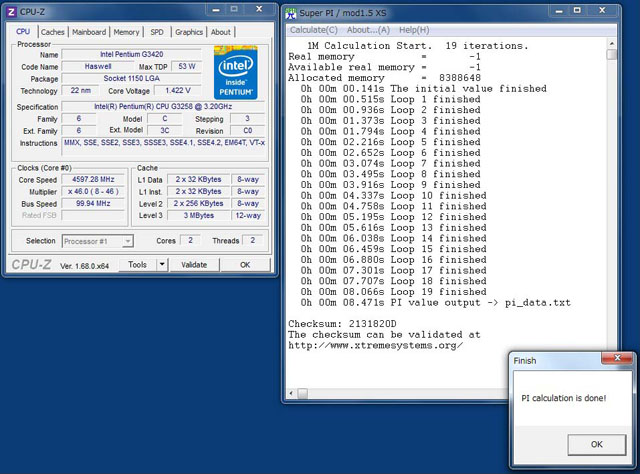Expand the Tools dropdown arrow
Viewport: 640px width, 474px height.
coord(162,265)
